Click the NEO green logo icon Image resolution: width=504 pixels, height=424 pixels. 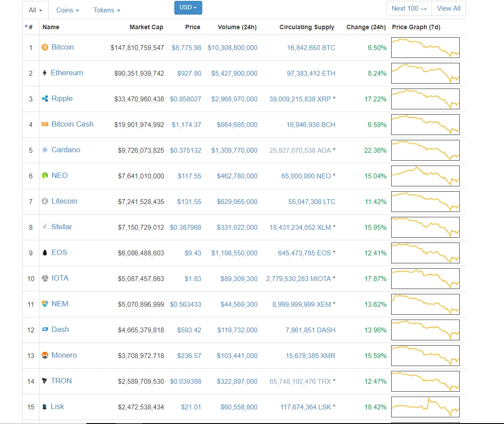(45, 175)
